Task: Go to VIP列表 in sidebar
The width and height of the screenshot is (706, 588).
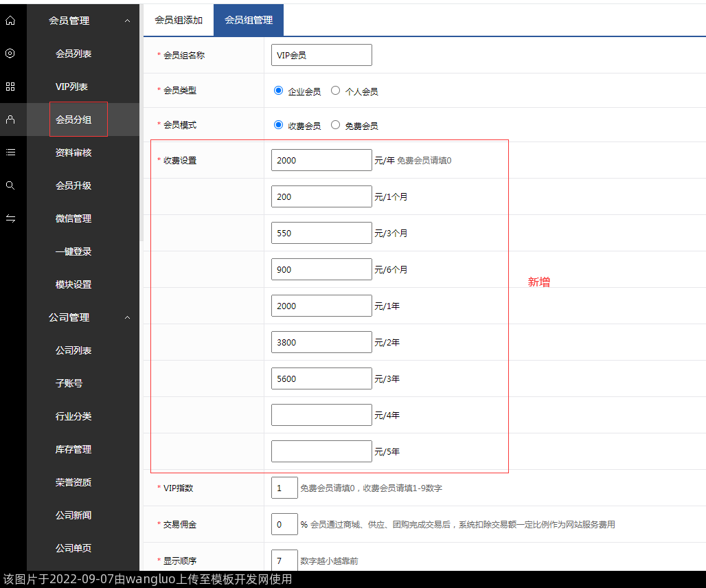Action: (72, 87)
